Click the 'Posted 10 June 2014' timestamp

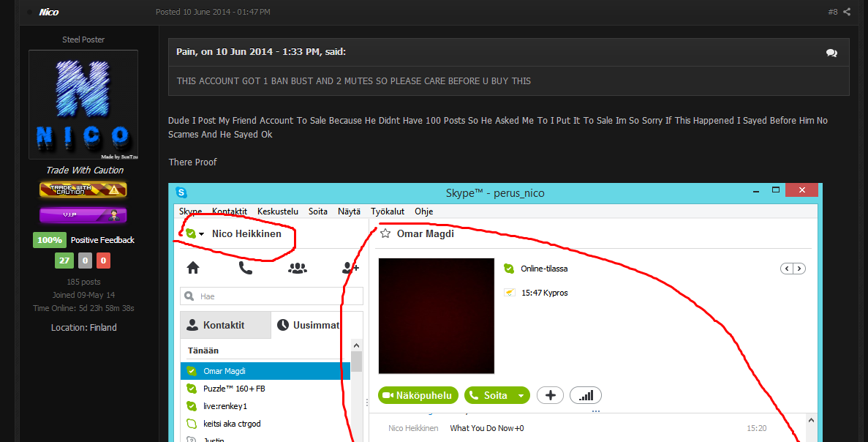pyautogui.click(x=213, y=12)
